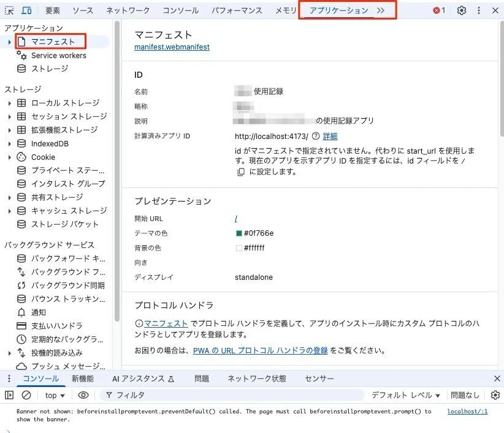
Task: Expand 共有ストレージ tree arrow
Action: coord(9,198)
